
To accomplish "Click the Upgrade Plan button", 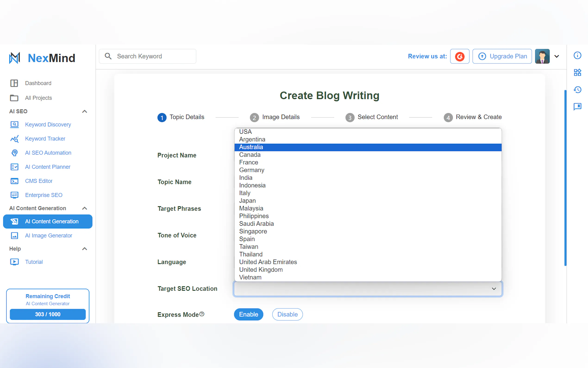I will [502, 57].
